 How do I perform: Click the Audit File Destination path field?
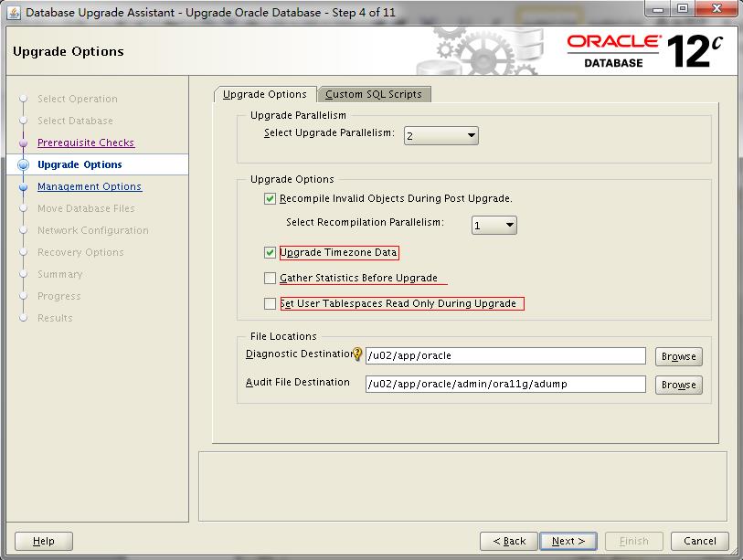pos(505,385)
